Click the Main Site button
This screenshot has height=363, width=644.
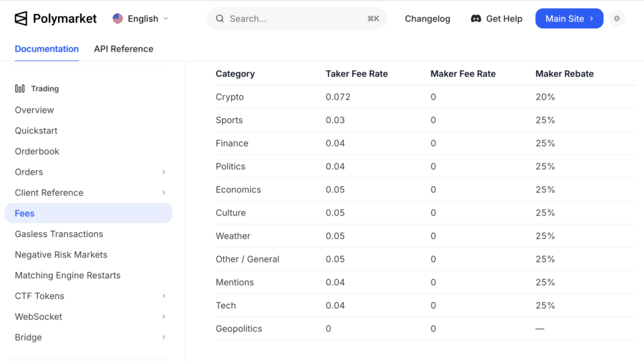click(x=569, y=18)
